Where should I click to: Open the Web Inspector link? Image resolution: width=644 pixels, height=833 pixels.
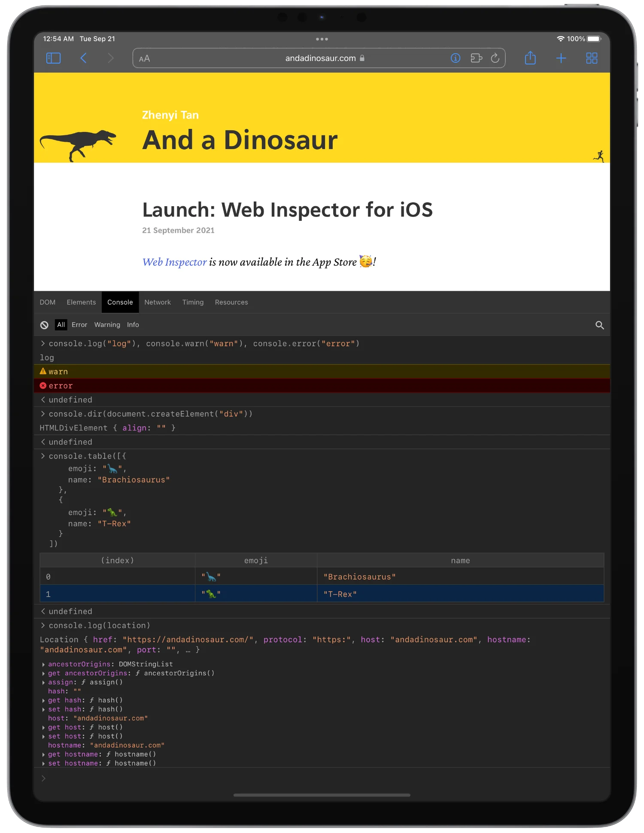click(174, 262)
